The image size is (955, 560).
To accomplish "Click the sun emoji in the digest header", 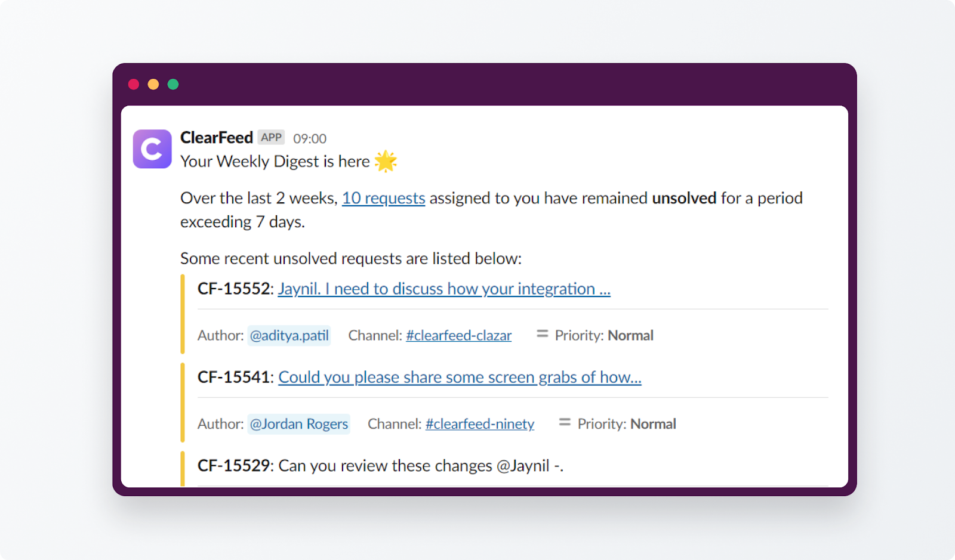I will coord(386,160).
